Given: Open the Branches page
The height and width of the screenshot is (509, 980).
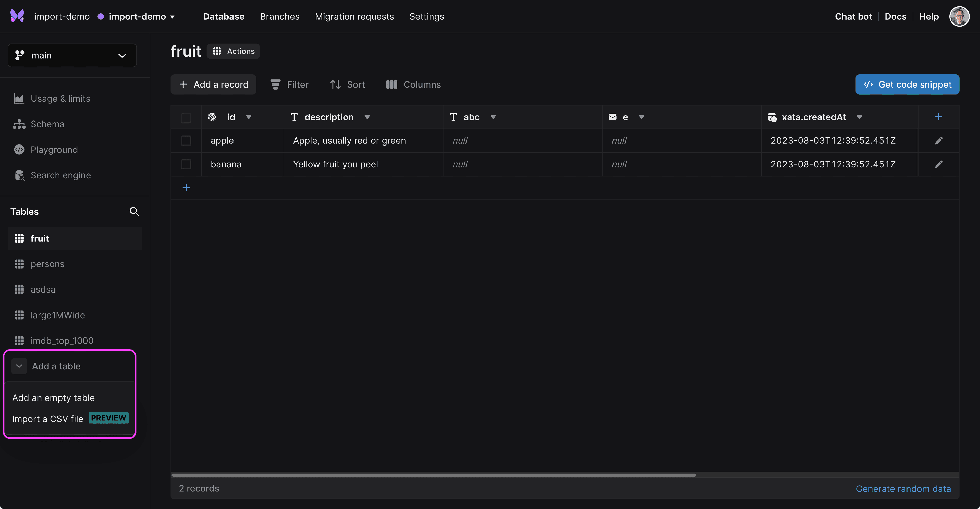Looking at the screenshot, I should [280, 16].
